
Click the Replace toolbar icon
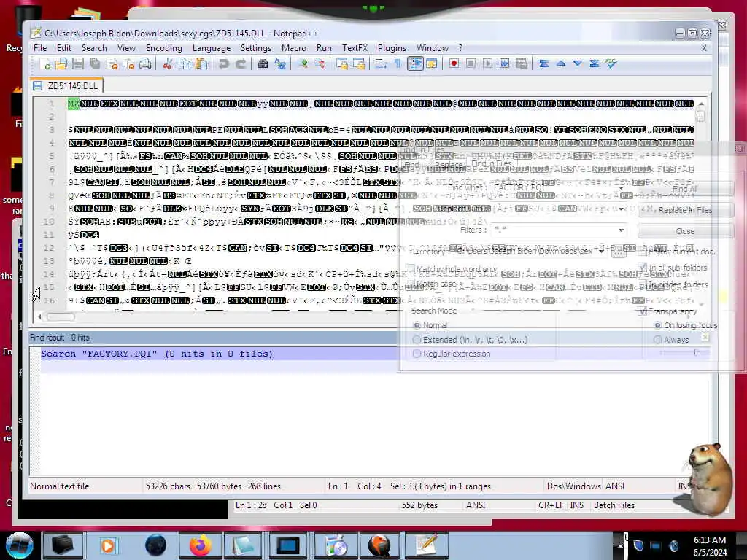280,64
